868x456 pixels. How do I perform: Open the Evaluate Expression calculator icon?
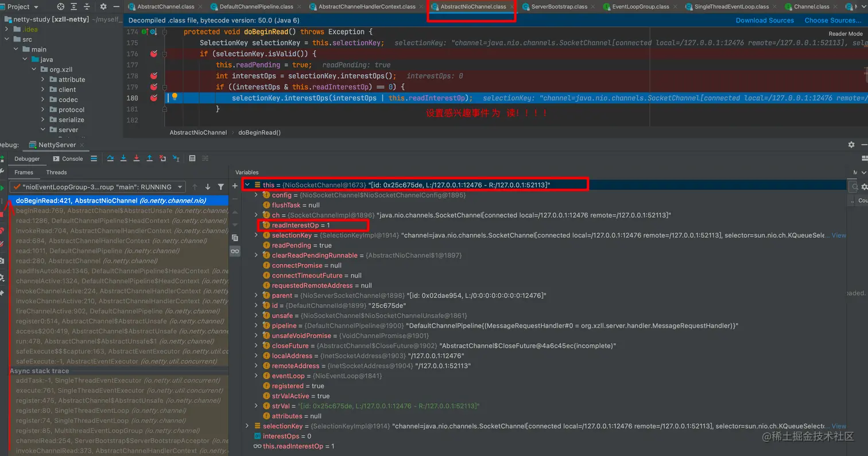tap(192, 159)
